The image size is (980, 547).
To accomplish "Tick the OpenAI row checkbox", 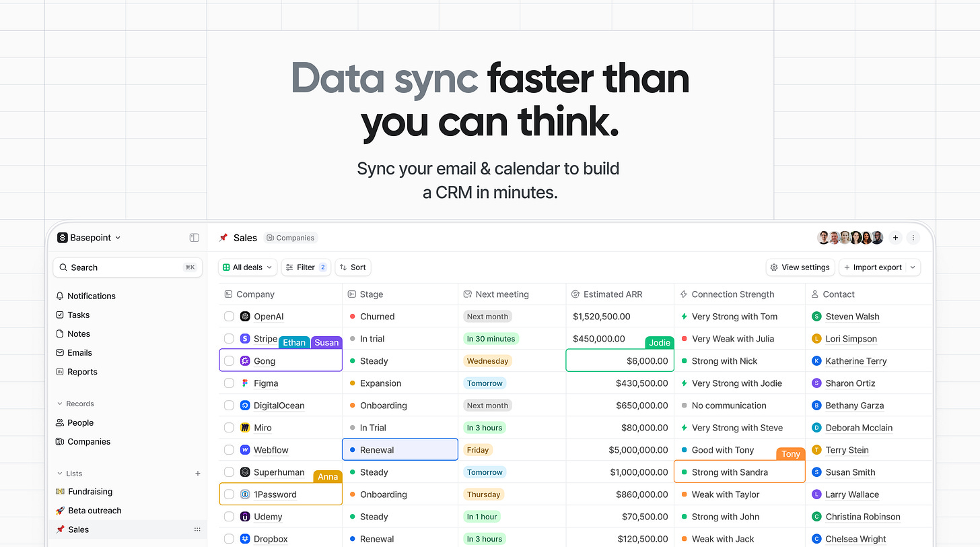I will 229,317.
